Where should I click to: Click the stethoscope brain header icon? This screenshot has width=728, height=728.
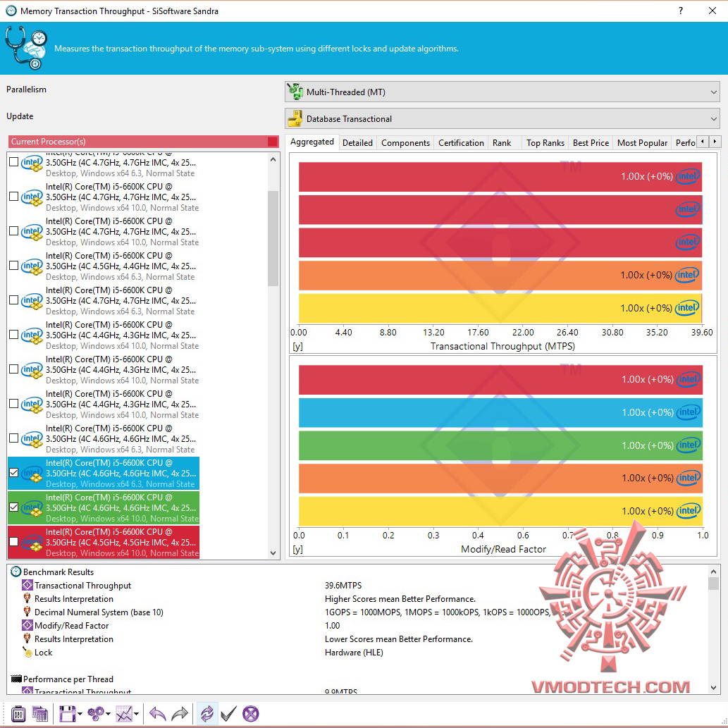pyautogui.click(x=26, y=48)
